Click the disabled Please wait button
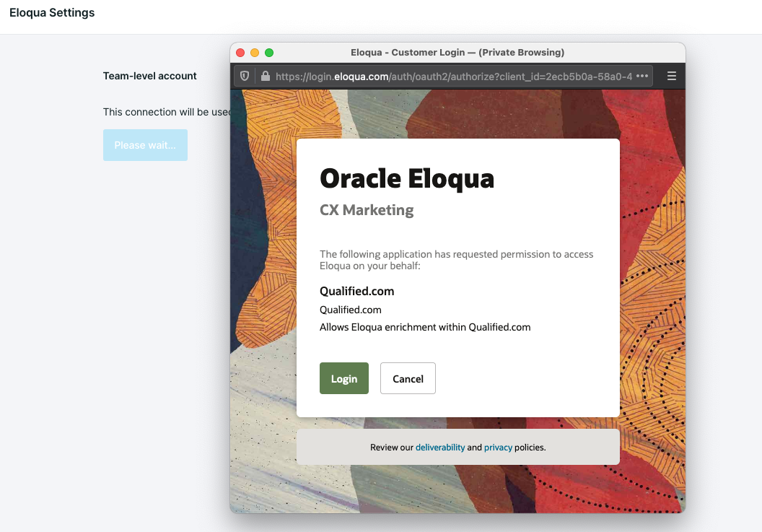 click(x=145, y=145)
